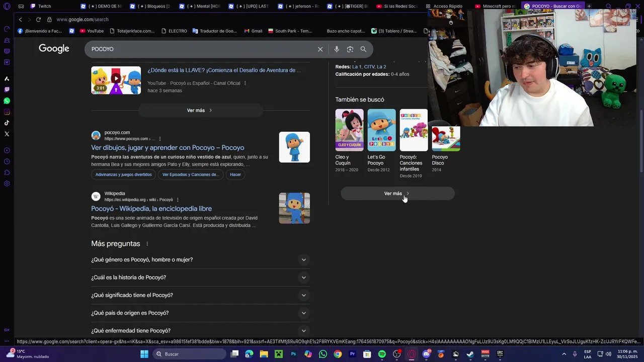Image resolution: width=644 pixels, height=362 pixels.
Task: Open Discord from the taskbar
Action: click(x=426, y=354)
